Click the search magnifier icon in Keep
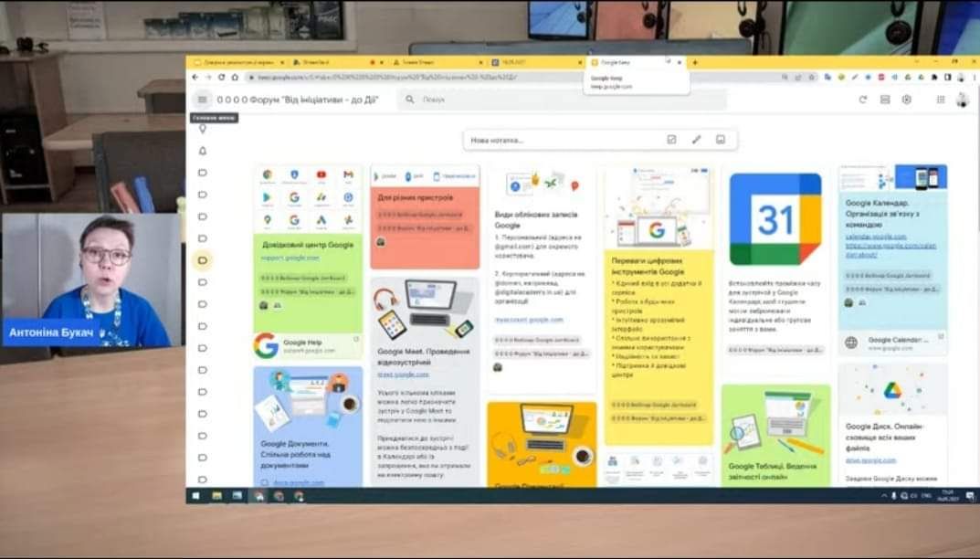This screenshot has height=559, width=980. tap(410, 100)
